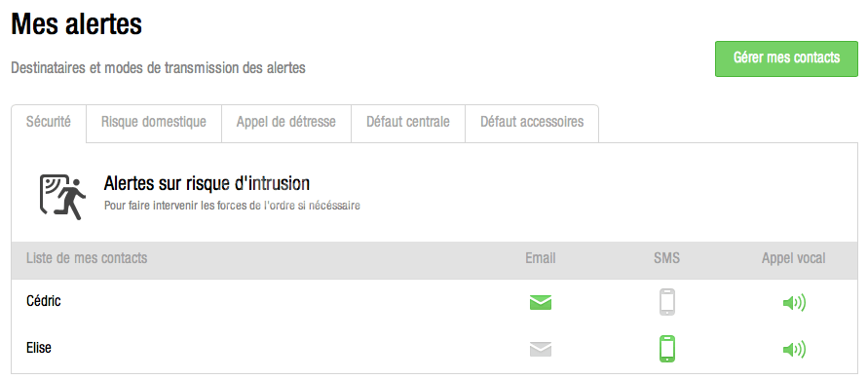Click the Alertes sur risque d'intrusion heading
This screenshot has width=868, height=380.
coord(207,183)
